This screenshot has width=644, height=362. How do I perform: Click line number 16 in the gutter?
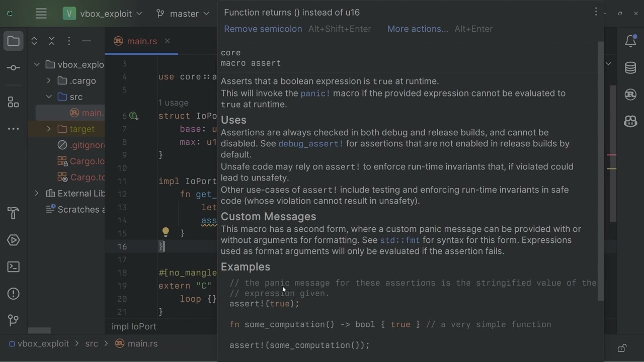122,247
